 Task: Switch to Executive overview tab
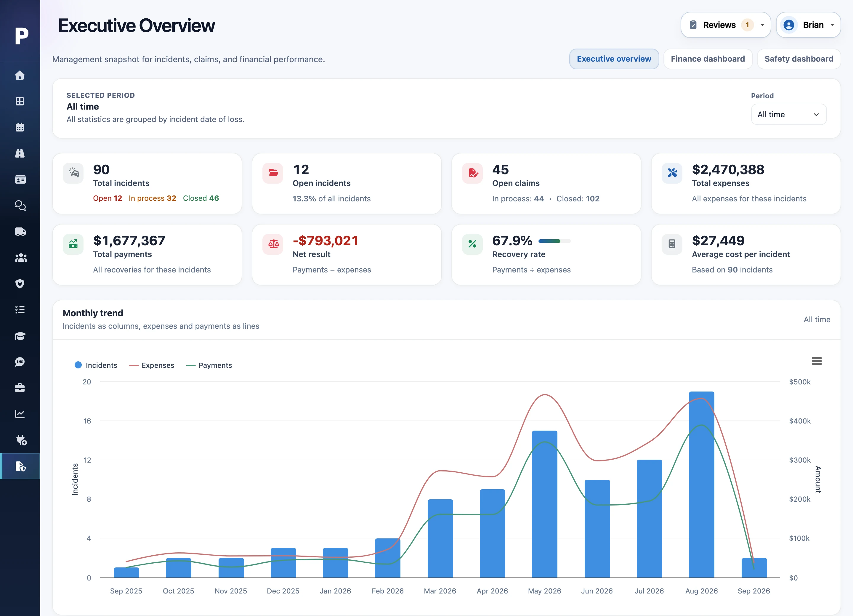click(614, 59)
